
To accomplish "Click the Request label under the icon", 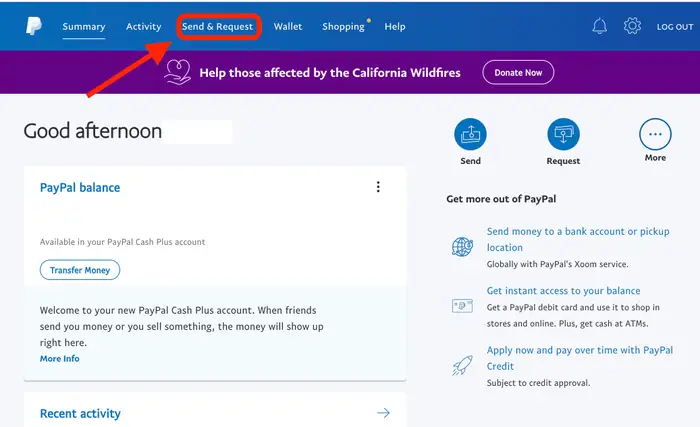I will 563,161.
